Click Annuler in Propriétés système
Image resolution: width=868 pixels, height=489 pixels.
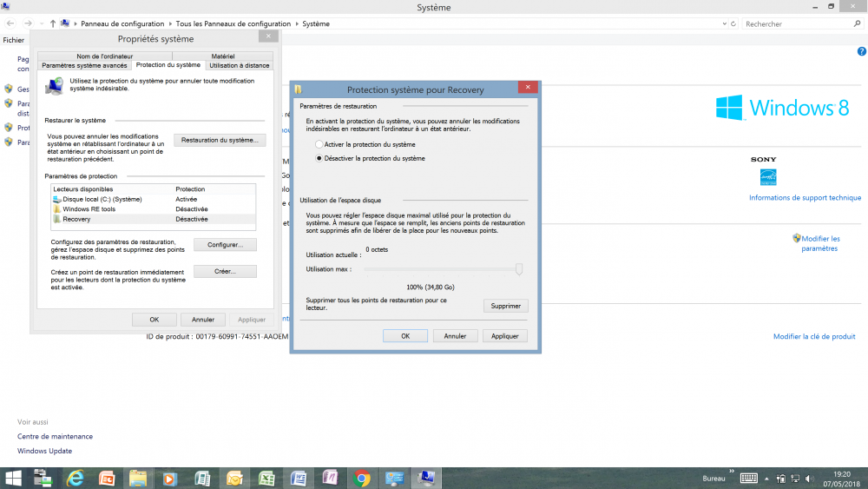coord(203,320)
